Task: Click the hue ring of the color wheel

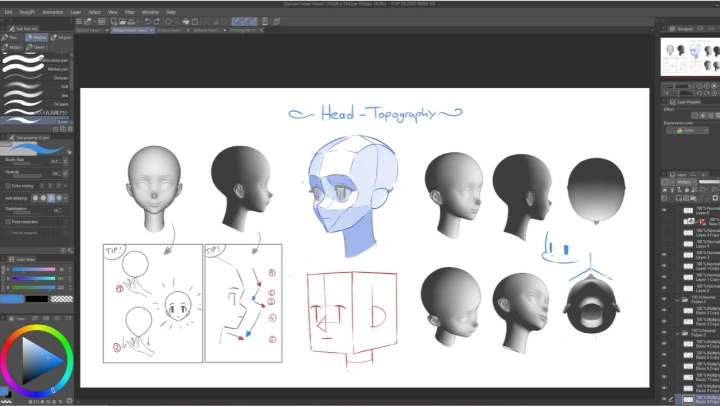Action: point(37,328)
